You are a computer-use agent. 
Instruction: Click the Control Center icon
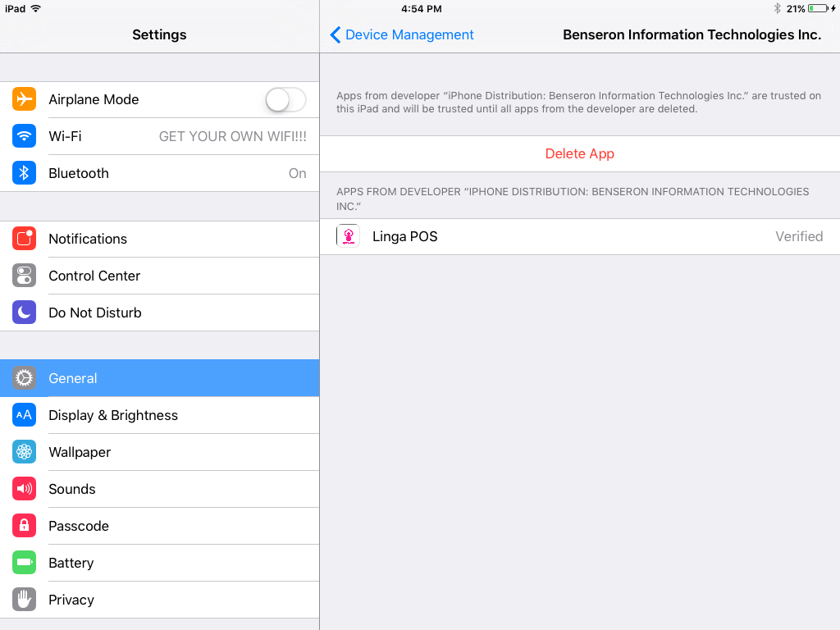click(x=25, y=276)
